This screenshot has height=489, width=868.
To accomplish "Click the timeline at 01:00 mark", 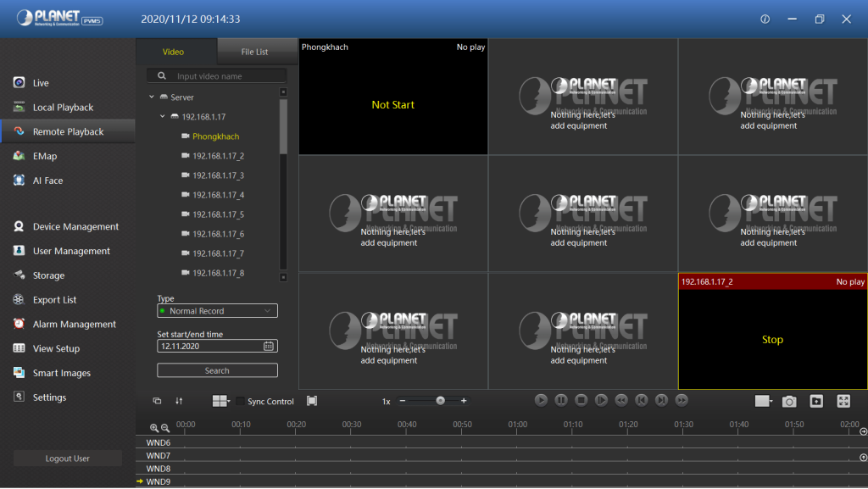I will point(518,425).
